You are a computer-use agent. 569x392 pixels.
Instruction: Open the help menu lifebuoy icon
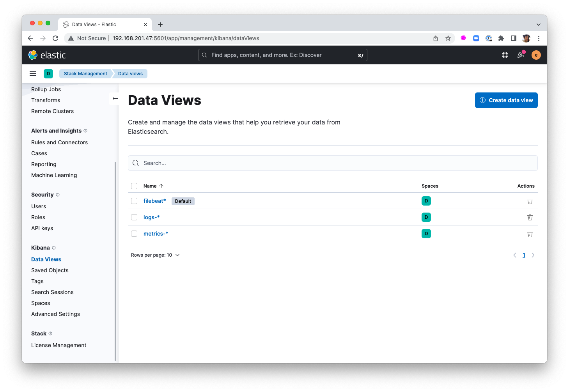505,55
